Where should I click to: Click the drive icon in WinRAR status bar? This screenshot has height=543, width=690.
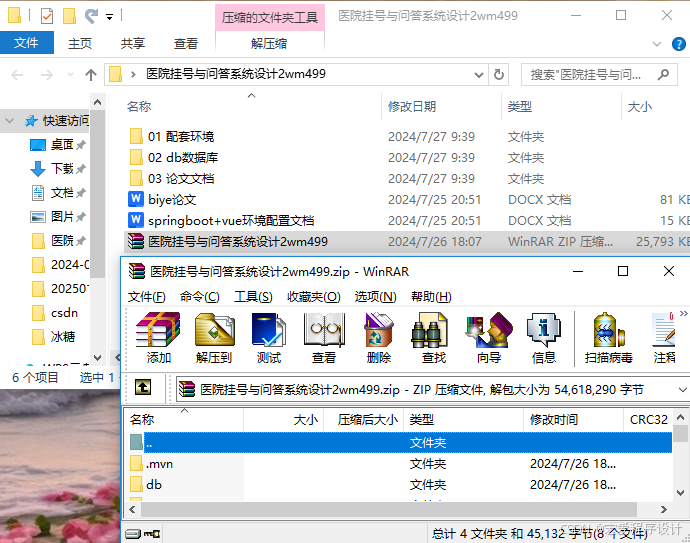(x=133, y=534)
